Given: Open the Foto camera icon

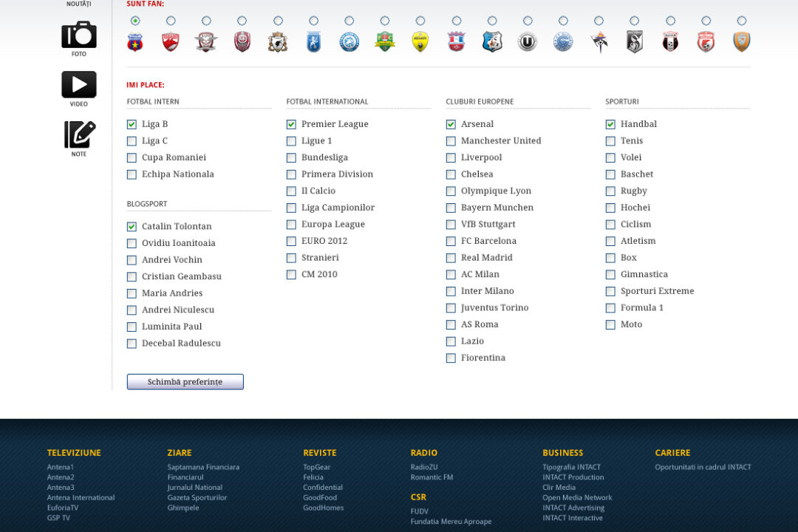Looking at the screenshot, I should coord(78,35).
